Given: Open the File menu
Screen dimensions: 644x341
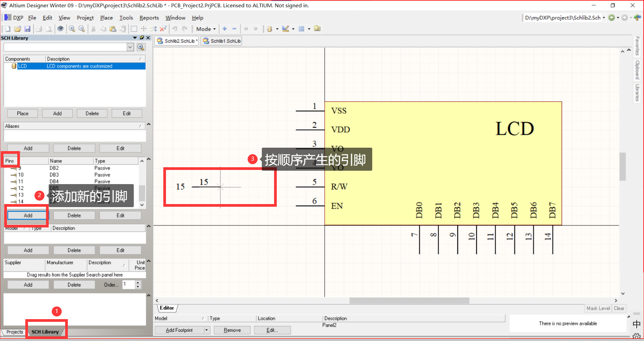Looking at the screenshot, I should tap(32, 18).
